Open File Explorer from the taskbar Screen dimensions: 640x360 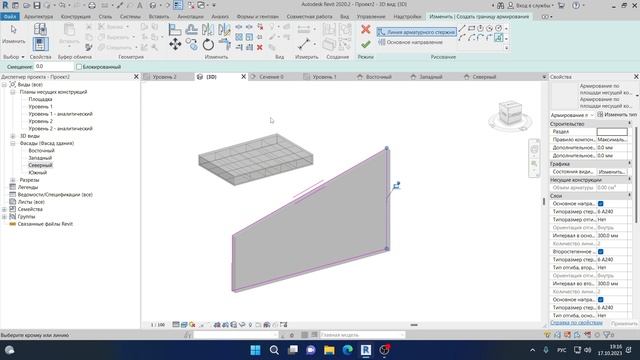click(x=329, y=350)
